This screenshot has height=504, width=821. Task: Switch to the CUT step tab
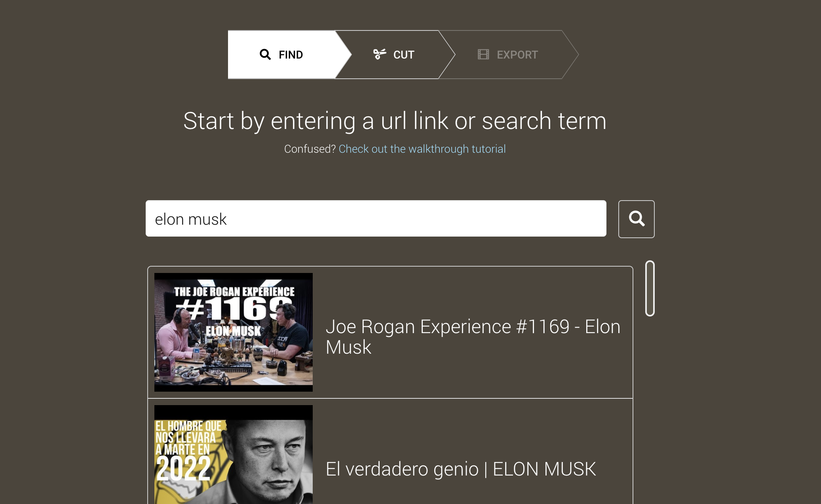pos(394,55)
